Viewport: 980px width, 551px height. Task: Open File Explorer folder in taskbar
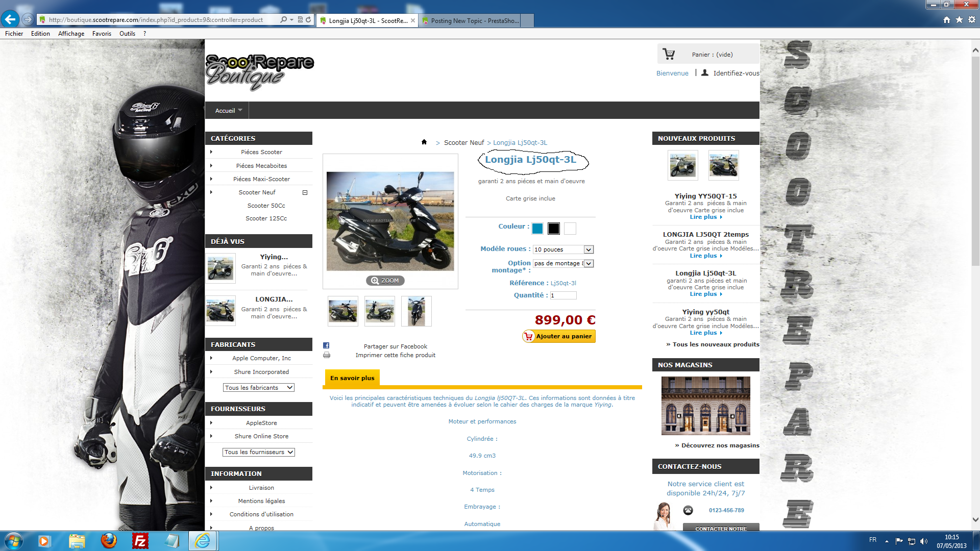77,541
